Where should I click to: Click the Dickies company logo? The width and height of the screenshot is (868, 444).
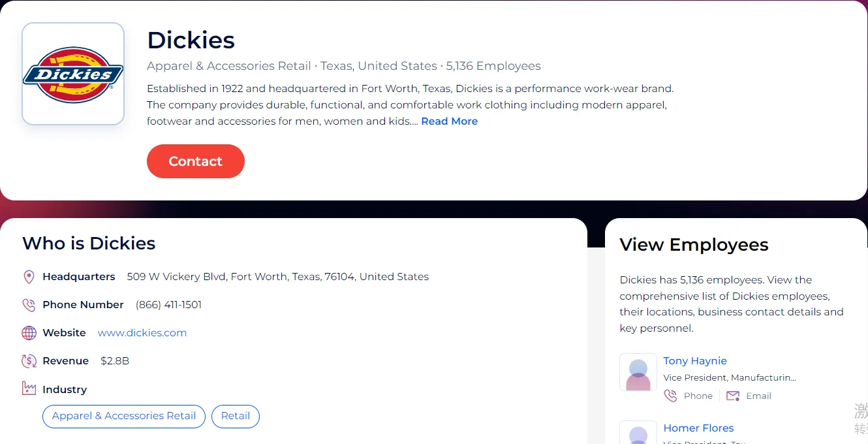(x=73, y=74)
